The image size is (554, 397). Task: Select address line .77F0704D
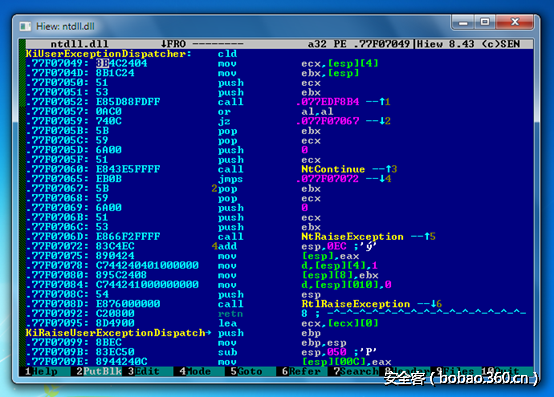point(57,73)
